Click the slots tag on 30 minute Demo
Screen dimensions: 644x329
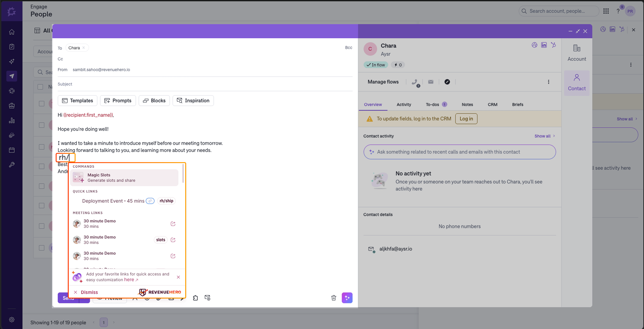(161, 240)
